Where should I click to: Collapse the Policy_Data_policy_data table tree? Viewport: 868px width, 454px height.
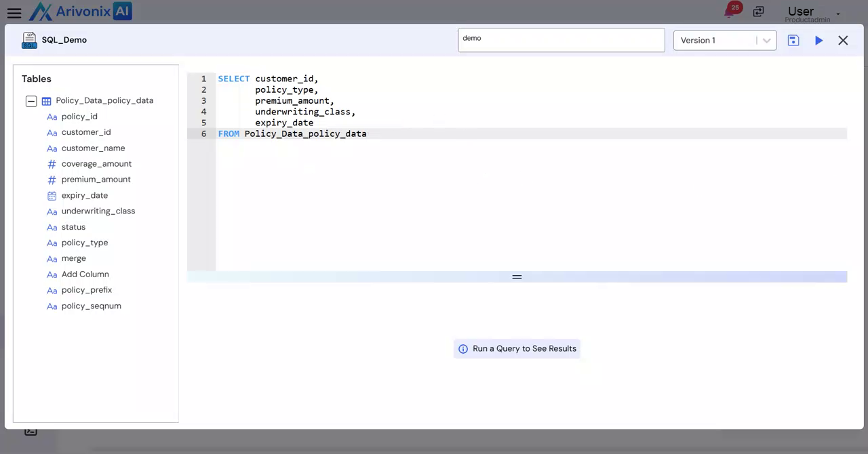(31, 101)
